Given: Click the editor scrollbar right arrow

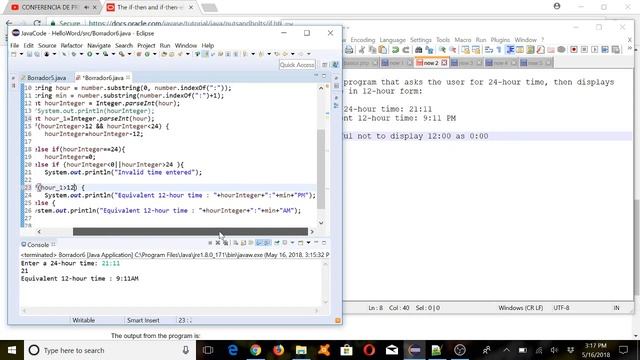Looking at the screenshot, I should tap(312, 231).
